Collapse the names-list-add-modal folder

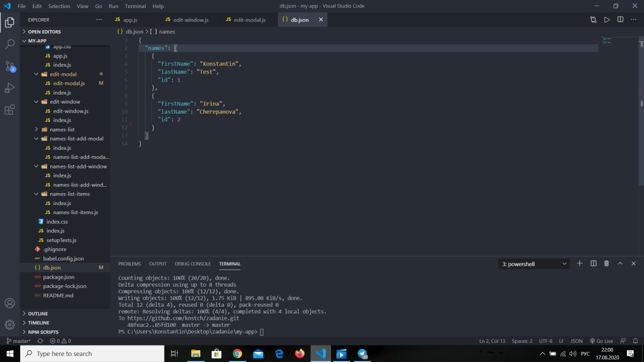[64, 138]
